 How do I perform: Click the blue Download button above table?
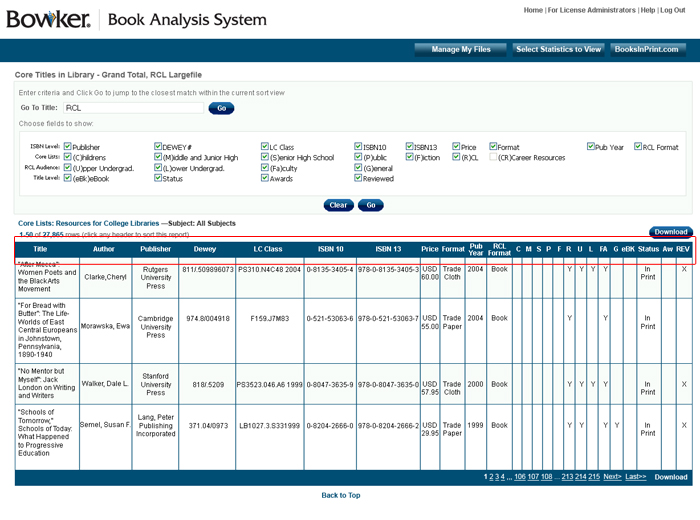tap(671, 232)
